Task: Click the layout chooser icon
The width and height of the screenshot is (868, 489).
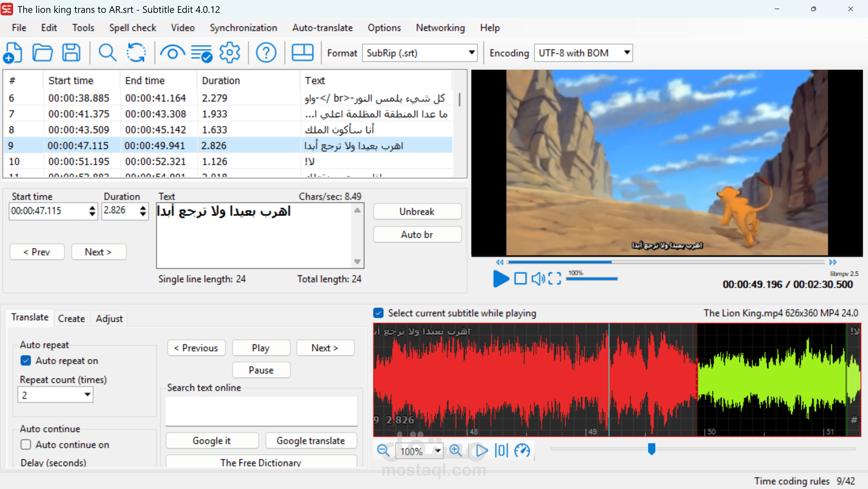Action: [302, 53]
